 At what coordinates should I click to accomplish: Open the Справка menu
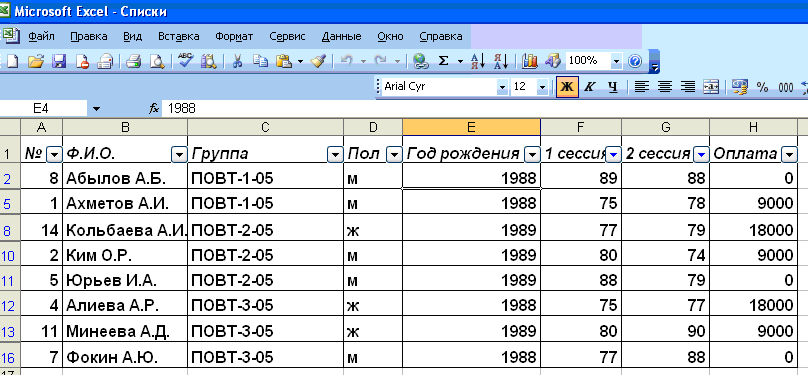coord(441,37)
